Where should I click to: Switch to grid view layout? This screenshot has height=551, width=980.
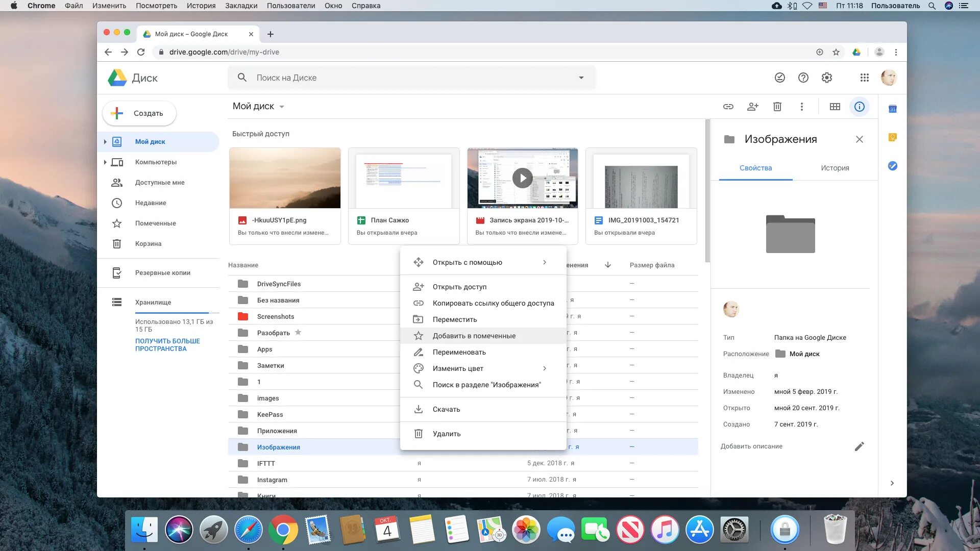pyautogui.click(x=835, y=107)
